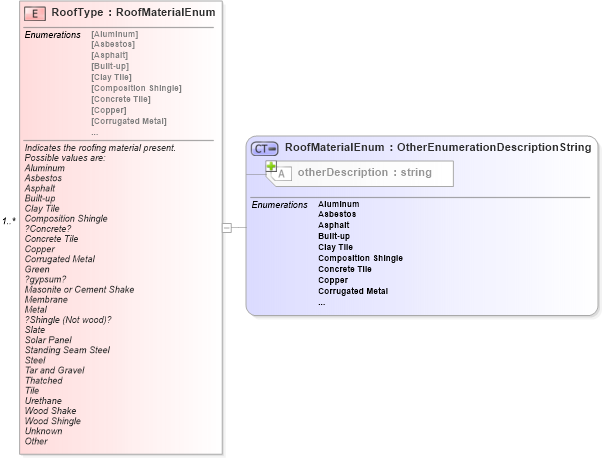The height and width of the screenshot is (458, 603).
Task: Click italic 'Slate' description entry
Action: [x=35, y=330]
